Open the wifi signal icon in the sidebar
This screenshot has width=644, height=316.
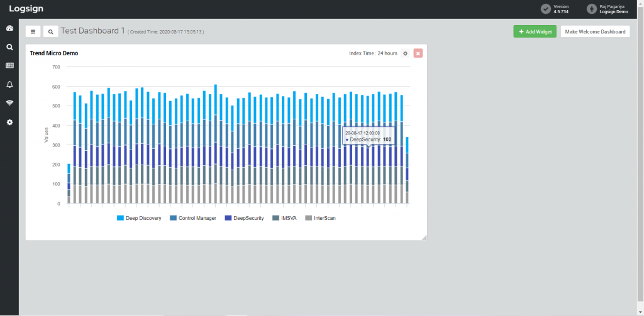click(9, 103)
